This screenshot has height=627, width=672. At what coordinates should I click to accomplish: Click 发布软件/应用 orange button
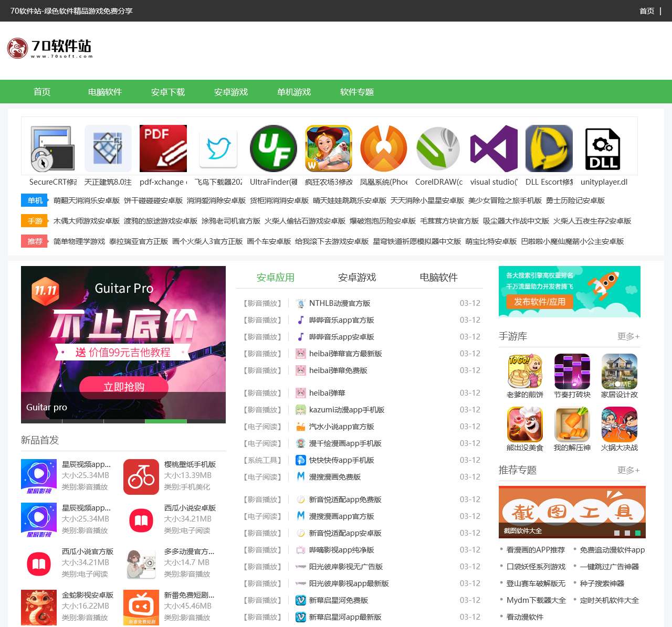(540, 302)
